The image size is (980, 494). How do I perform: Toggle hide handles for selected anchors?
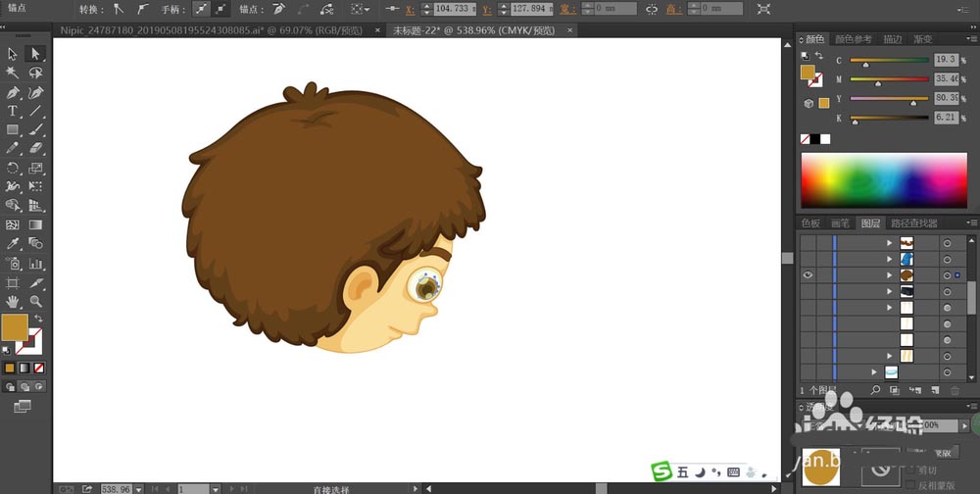220,9
